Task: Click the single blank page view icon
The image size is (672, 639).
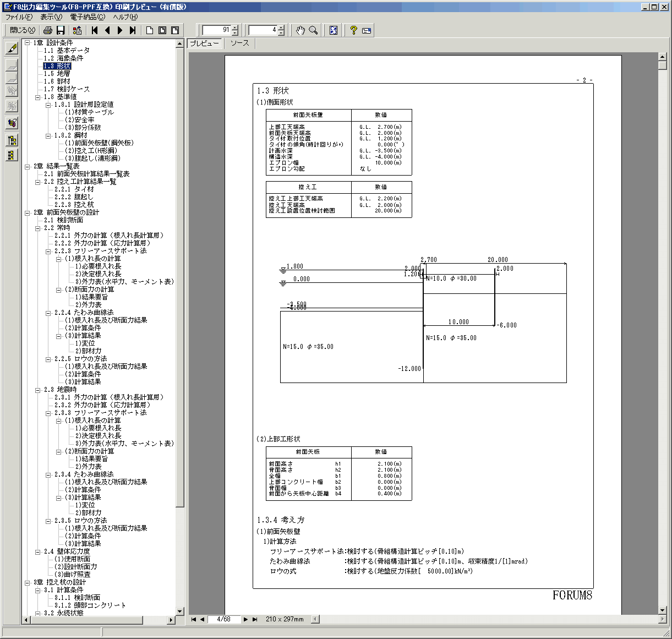Action: tap(150, 30)
